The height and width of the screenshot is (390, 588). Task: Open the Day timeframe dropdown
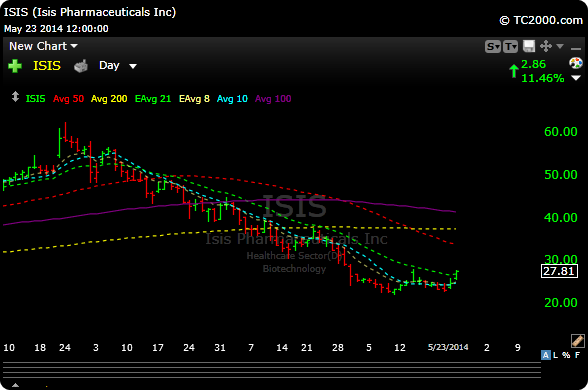click(117, 66)
